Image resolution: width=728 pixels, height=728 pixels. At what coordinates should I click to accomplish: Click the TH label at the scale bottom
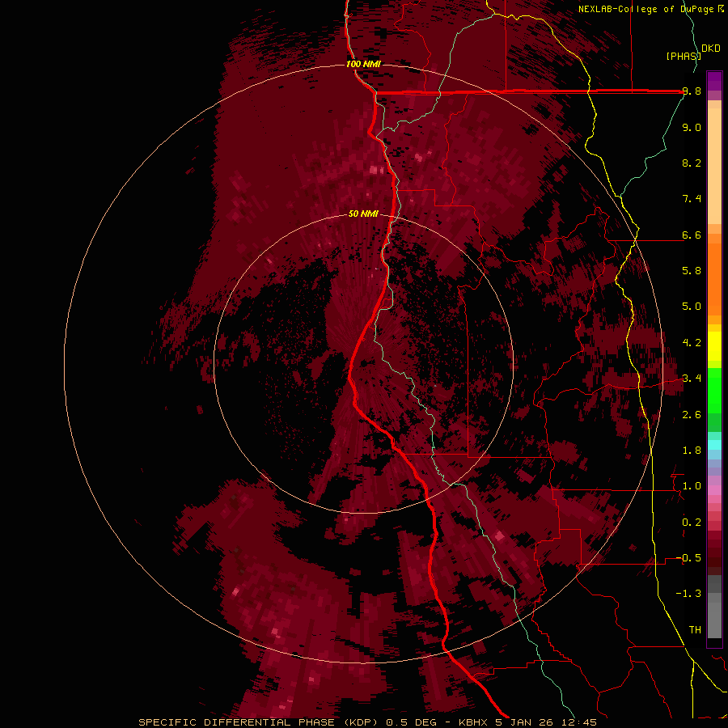(x=695, y=630)
